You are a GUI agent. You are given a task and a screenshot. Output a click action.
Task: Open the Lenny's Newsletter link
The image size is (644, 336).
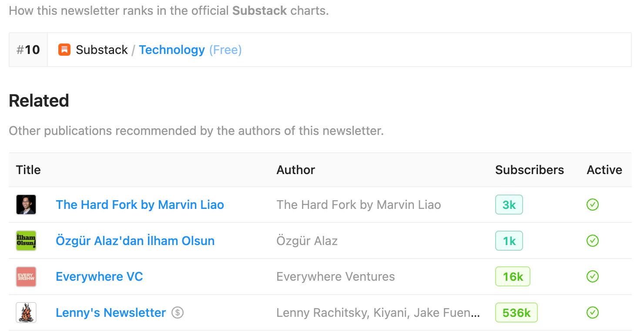111,312
